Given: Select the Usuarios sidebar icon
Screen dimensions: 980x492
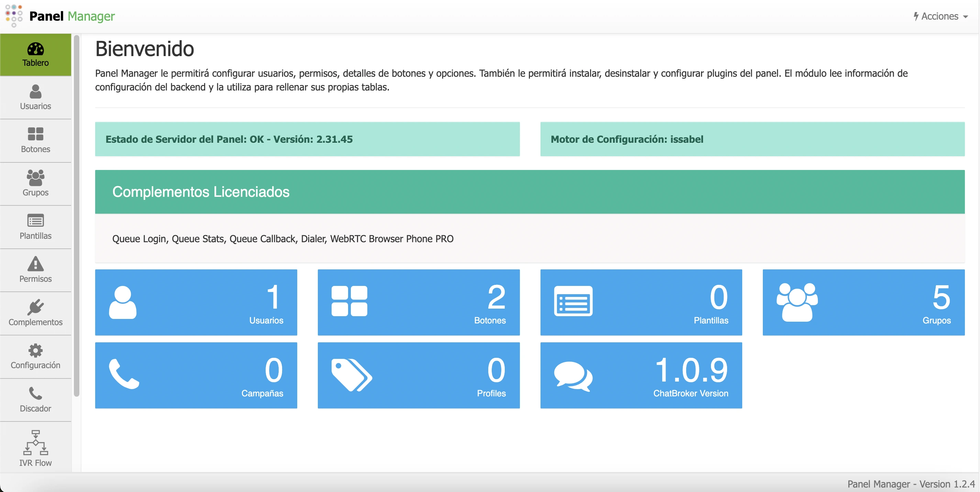Looking at the screenshot, I should tap(35, 98).
